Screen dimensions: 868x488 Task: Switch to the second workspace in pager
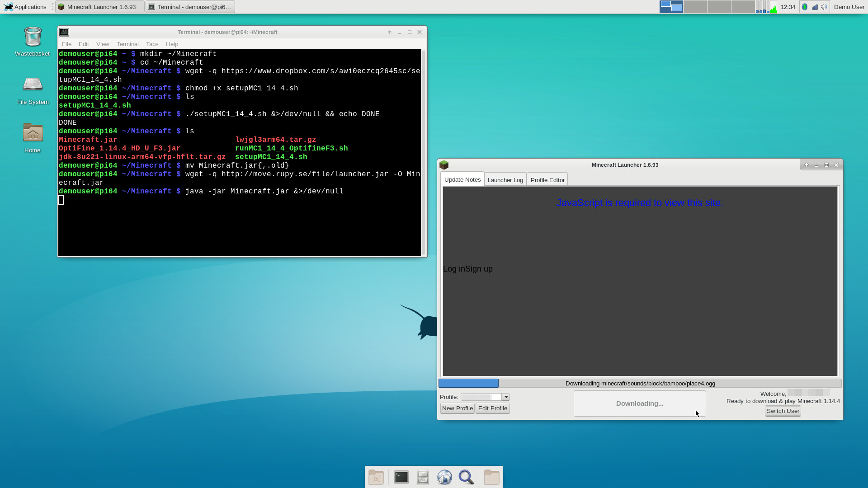(x=695, y=7)
